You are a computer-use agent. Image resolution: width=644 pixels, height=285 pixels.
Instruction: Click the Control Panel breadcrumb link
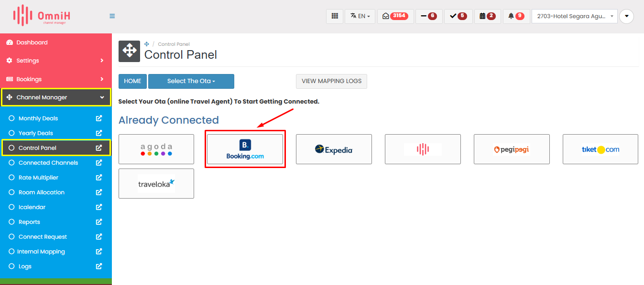(174, 44)
